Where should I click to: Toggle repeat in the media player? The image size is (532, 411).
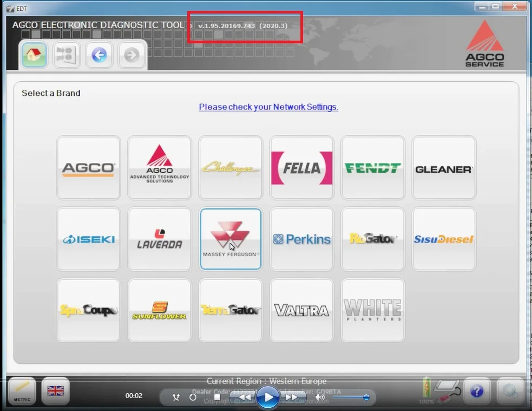coord(193,397)
